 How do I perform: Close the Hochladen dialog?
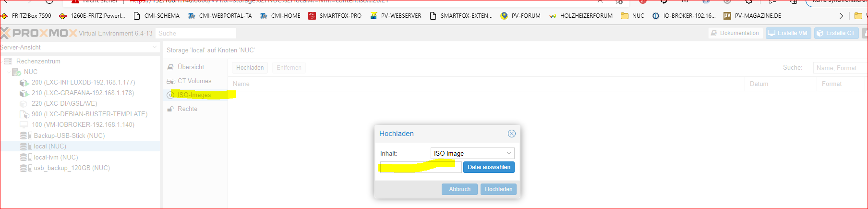512,134
